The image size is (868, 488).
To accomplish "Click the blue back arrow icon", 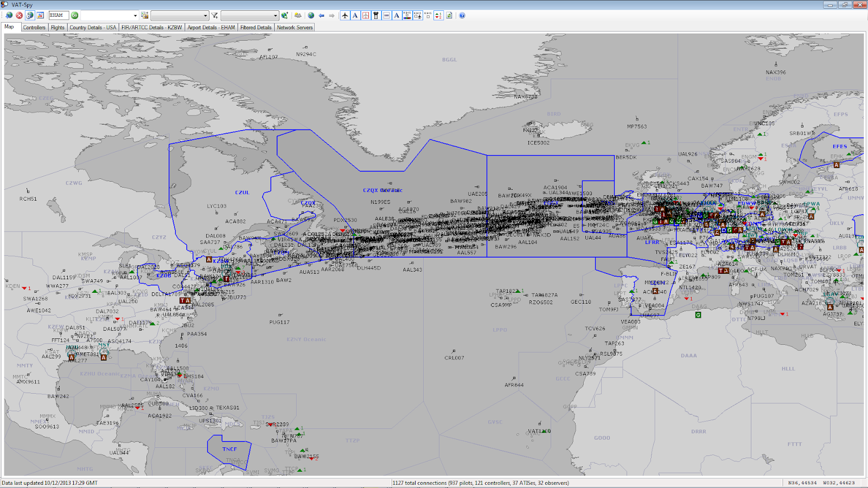I will click(322, 16).
